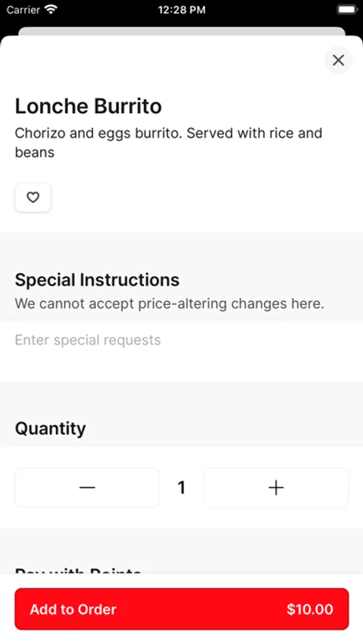Click the Special Instructions heading
363x644 pixels.
click(x=97, y=280)
